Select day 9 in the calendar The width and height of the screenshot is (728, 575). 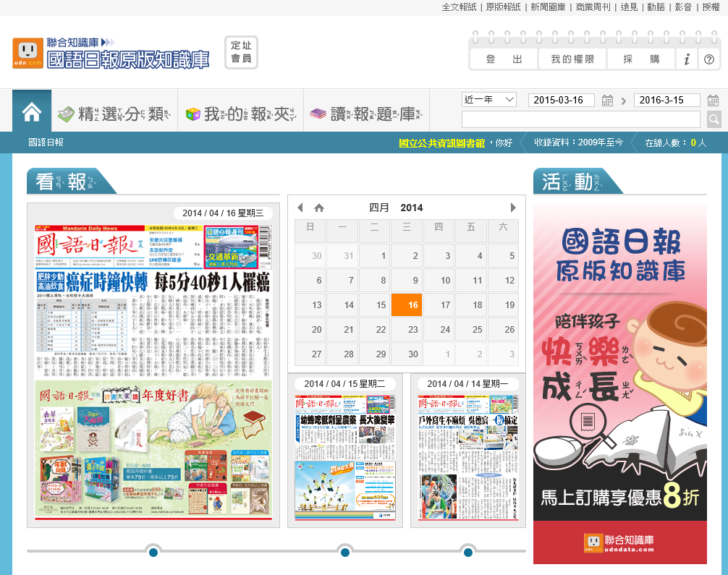point(407,281)
